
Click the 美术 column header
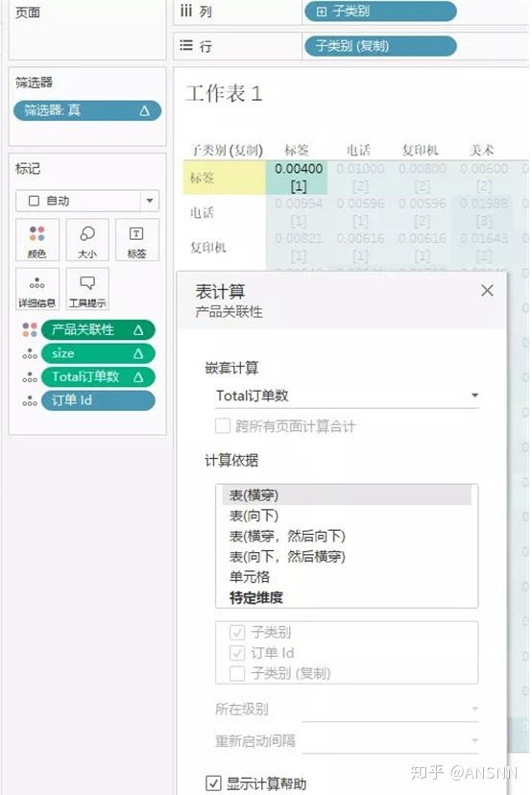point(482,150)
